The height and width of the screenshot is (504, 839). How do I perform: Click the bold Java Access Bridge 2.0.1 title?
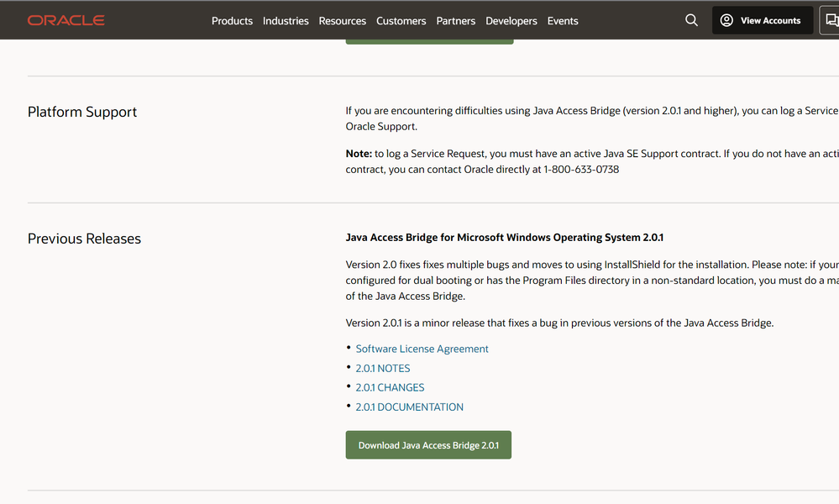tap(504, 238)
